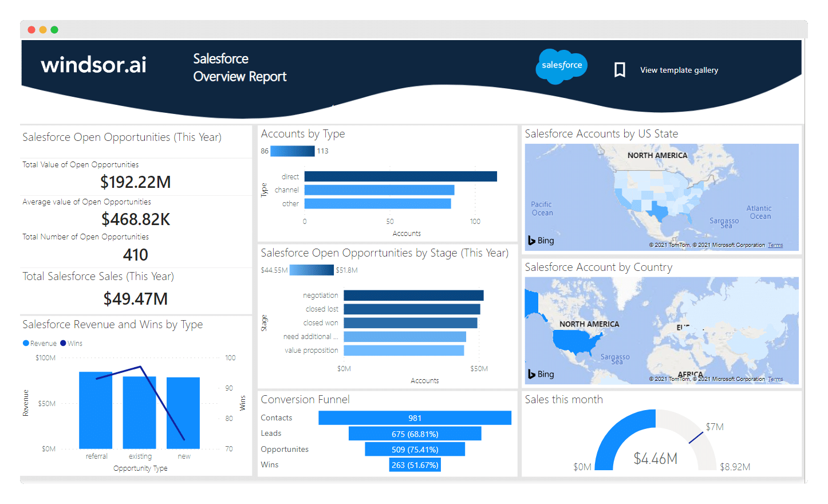Select the closed lost stage bar

pyautogui.click(x=412, y=309)
